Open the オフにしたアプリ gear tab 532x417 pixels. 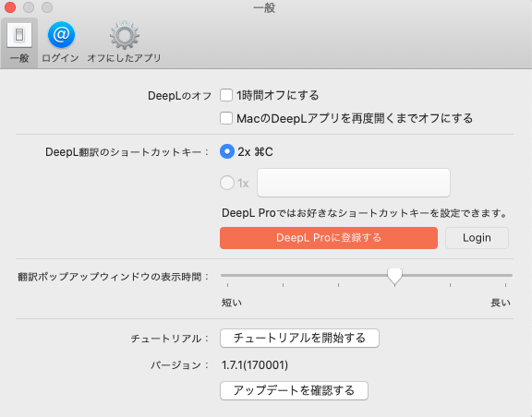click(x=124, y=42)
